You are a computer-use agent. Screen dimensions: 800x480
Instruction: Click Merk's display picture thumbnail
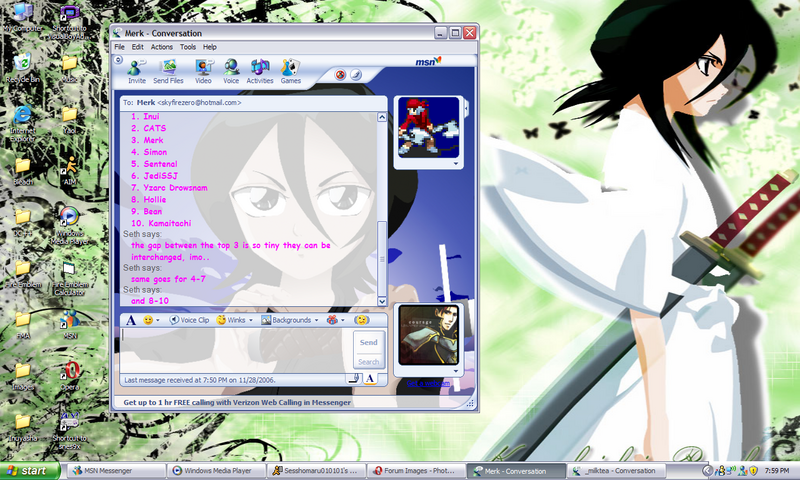[x=429, y=127]
